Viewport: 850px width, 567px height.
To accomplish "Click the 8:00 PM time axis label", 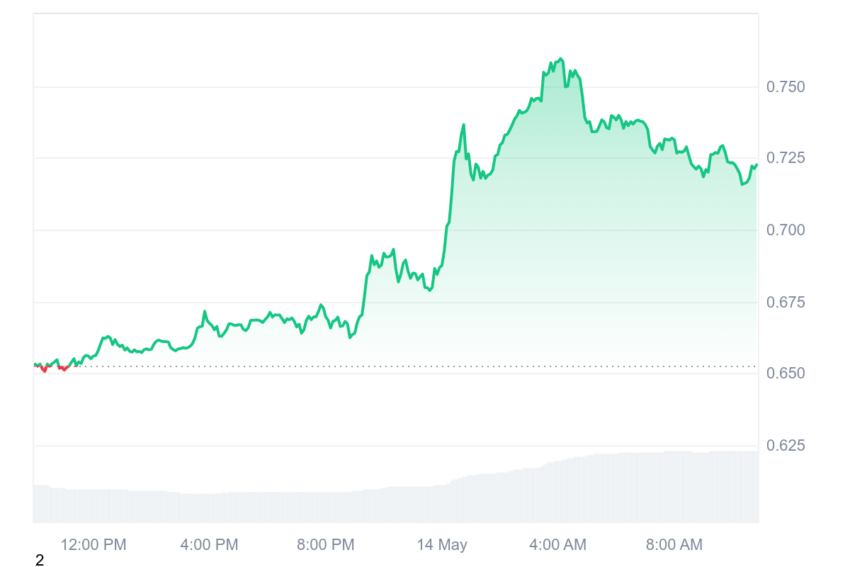I will pos(325,544).
